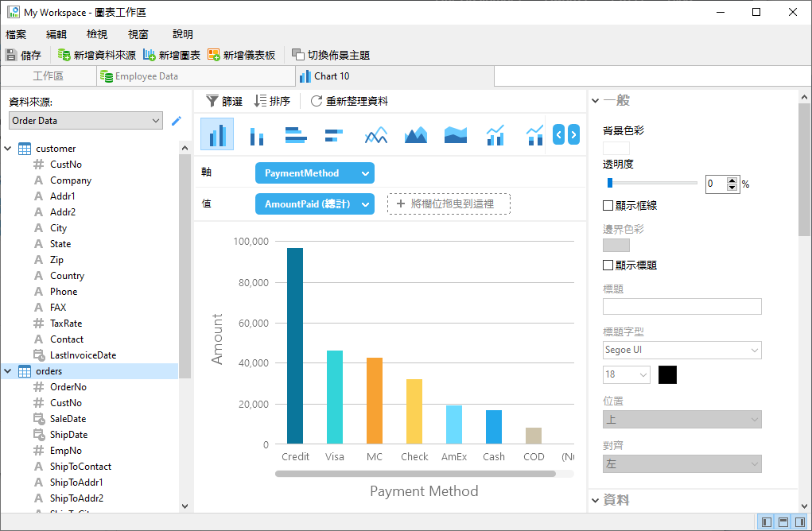Open the 檔案 menu
The image size is (812, 531).
click(16, 34)
